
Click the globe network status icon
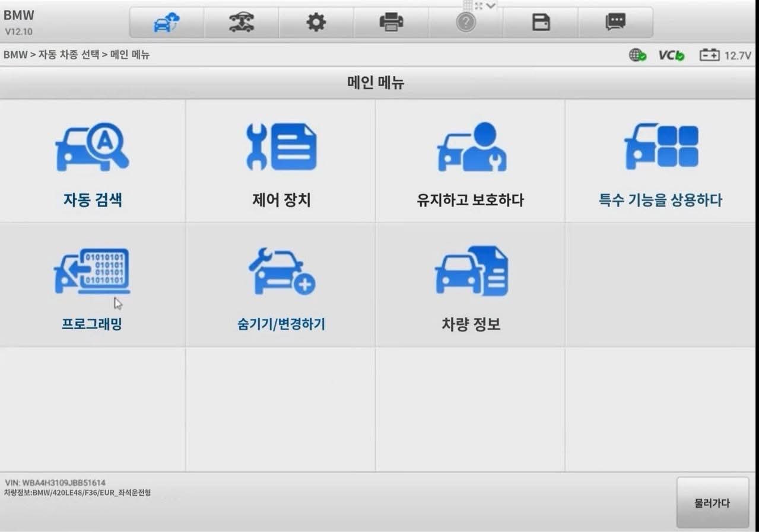pos(638,55)
